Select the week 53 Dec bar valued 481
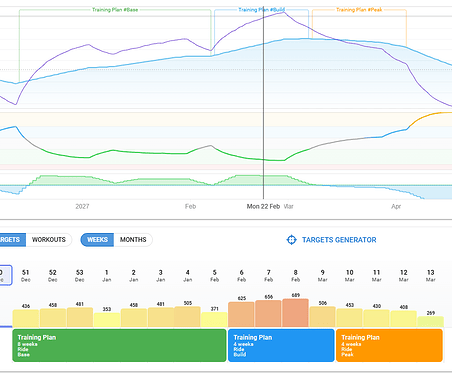 [80, 317]
